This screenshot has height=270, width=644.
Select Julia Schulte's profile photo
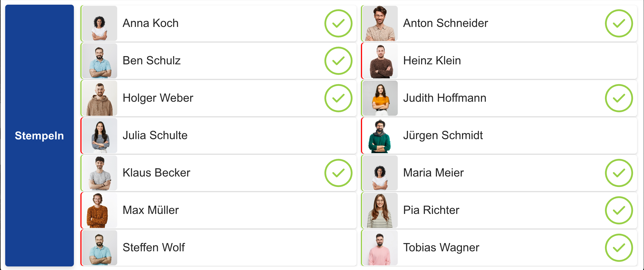tap(100, 136)
